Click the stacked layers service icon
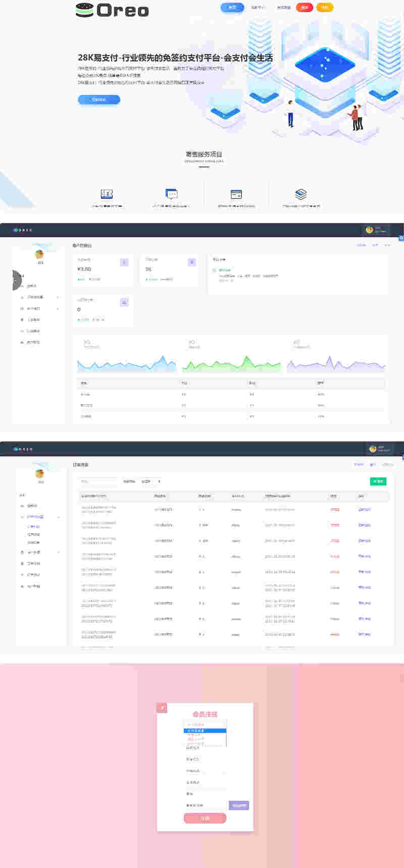 (301, 194)
